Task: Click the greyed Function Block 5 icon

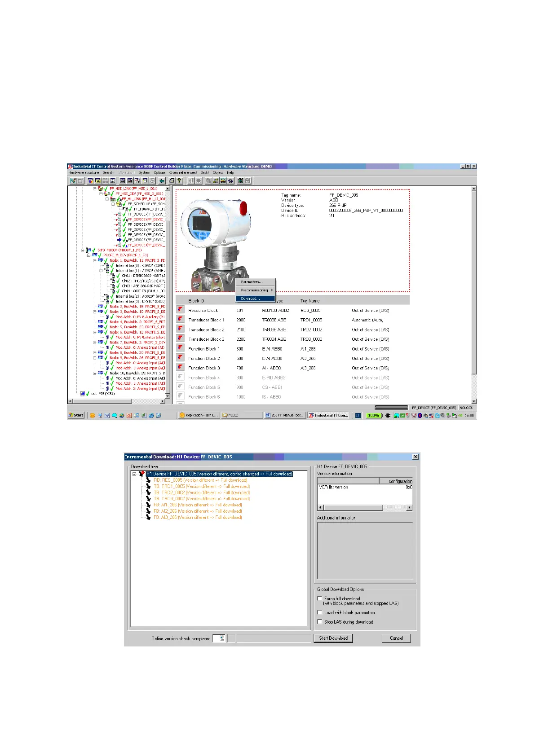Action: (x=181, y=387)
